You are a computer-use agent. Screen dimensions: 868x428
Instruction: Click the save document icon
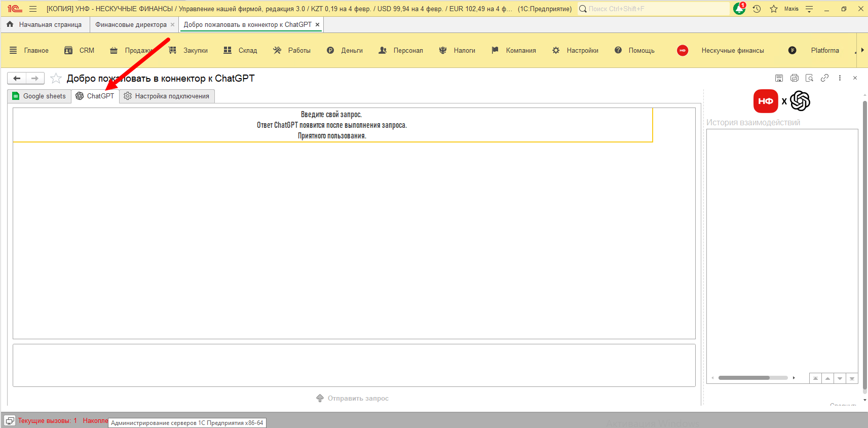click(779, 78)
